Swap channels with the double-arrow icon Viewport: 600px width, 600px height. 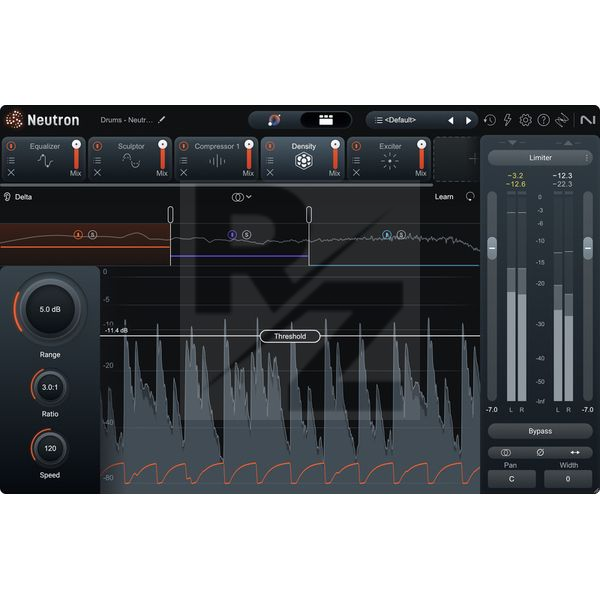[x=575, y=453]
